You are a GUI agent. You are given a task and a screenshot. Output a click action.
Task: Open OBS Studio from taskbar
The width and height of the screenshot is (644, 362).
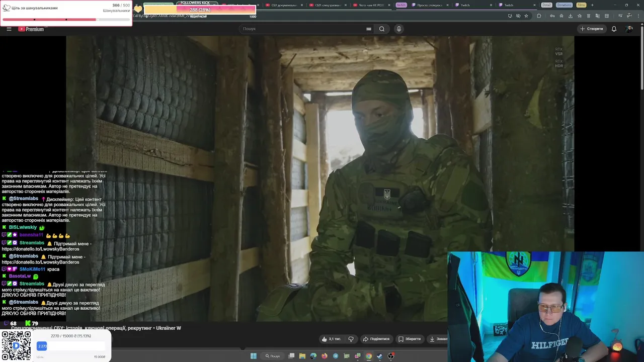[391, 356]
